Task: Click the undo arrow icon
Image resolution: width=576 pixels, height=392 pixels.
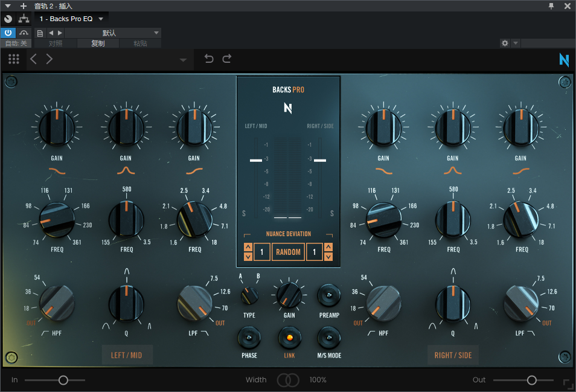Action: (209, 59)
